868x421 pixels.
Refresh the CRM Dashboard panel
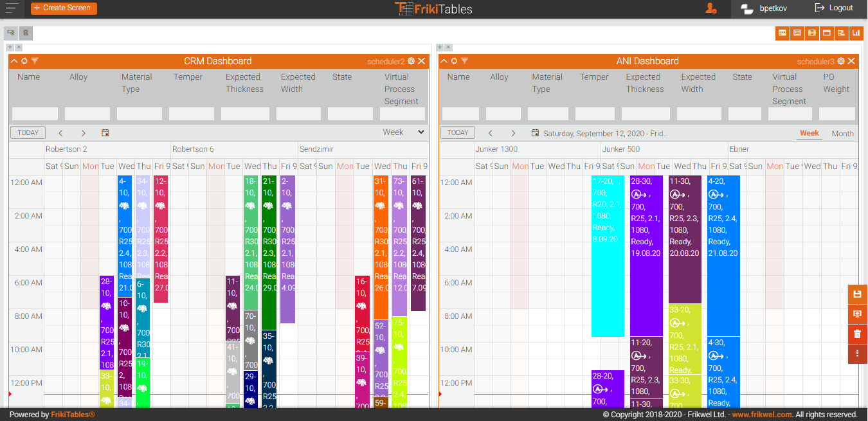tap(24, 61)
